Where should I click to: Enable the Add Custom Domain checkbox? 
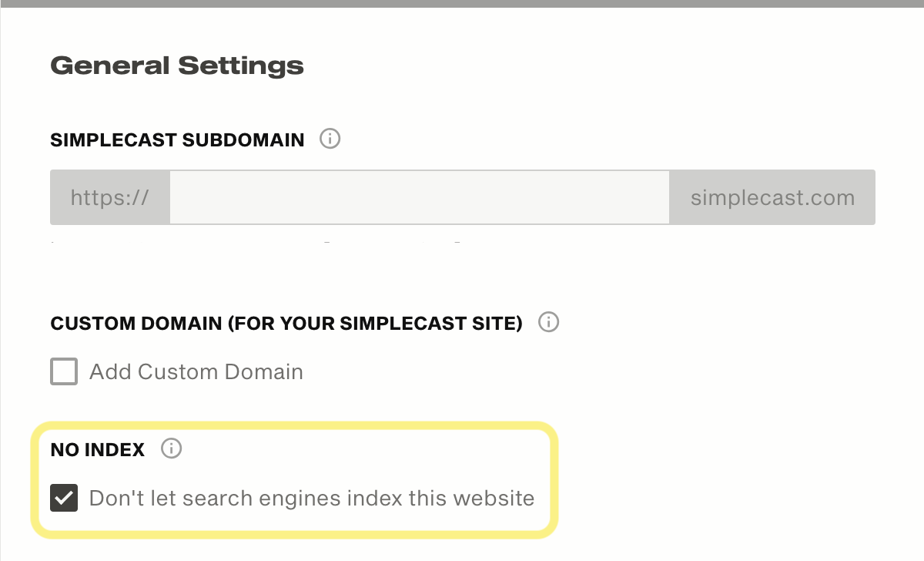(64, 371)
